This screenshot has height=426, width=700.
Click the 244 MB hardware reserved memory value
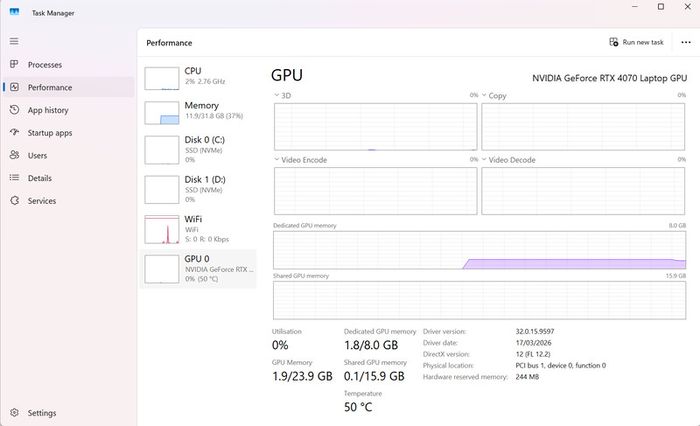[x=527, y=377]
